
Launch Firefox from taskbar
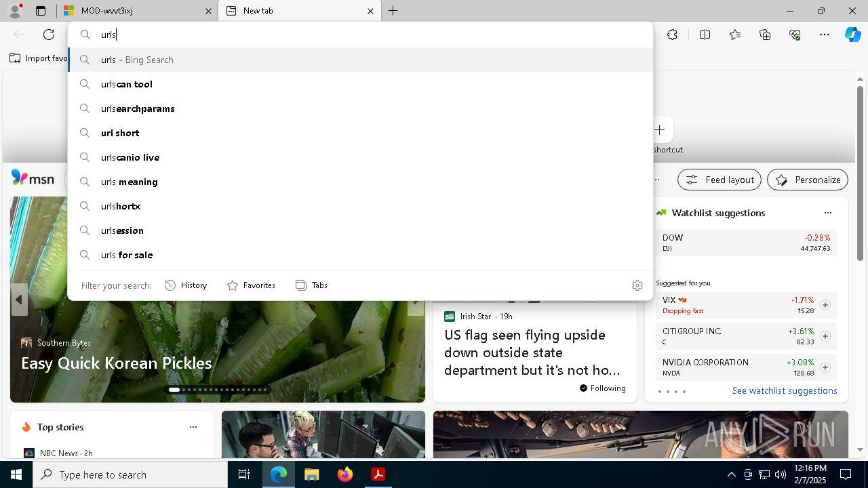click(x=344, y=474)
